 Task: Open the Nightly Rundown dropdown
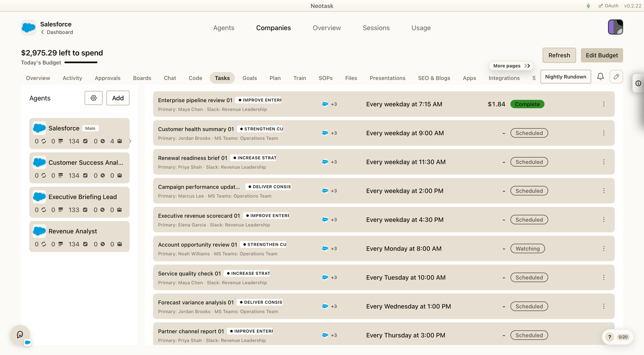(x=566, y=76)
